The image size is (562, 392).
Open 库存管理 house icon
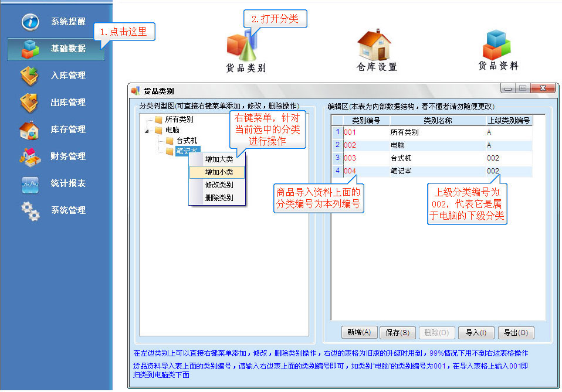29,129
